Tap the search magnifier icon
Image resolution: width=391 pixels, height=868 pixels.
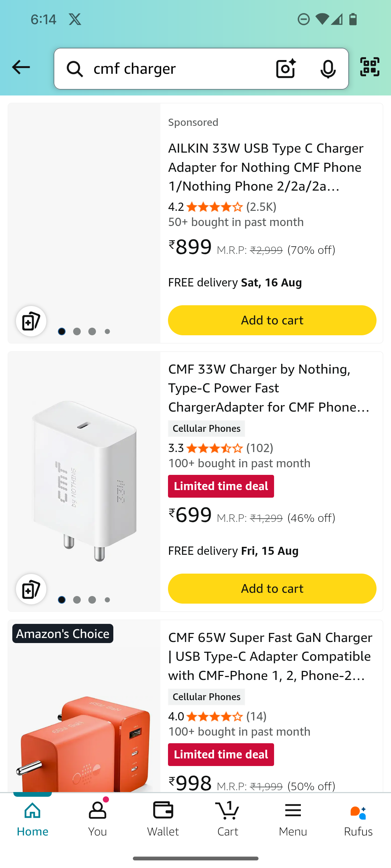coord(75,69)
